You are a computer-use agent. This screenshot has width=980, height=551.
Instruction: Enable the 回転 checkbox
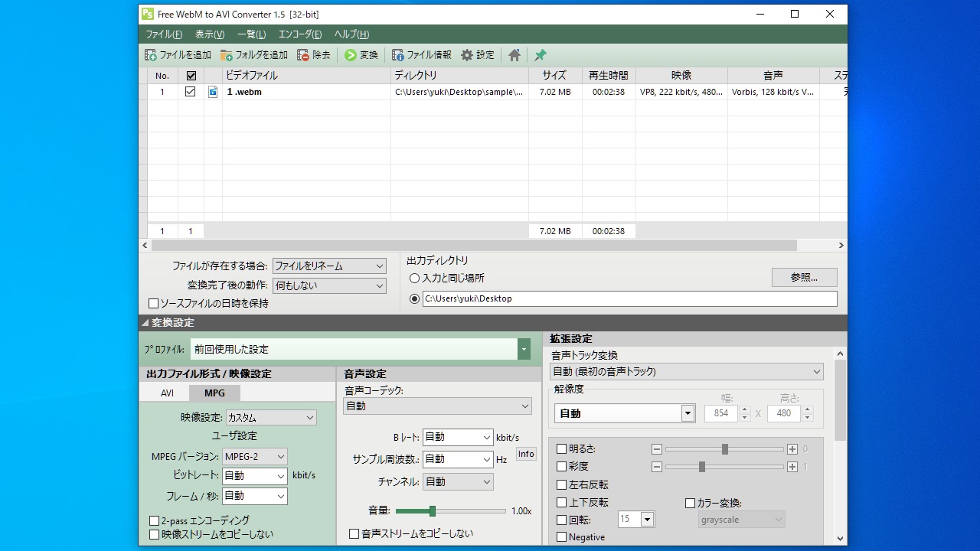(561, 520)
